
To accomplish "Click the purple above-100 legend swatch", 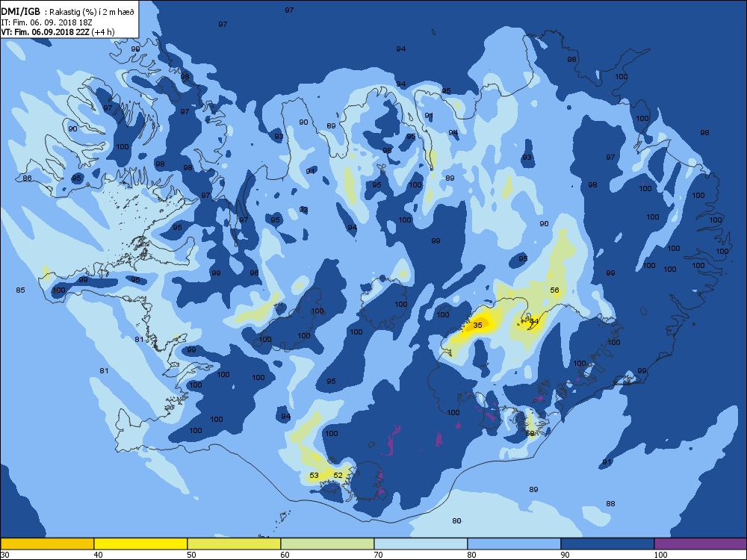I will (x=701, y=544).
